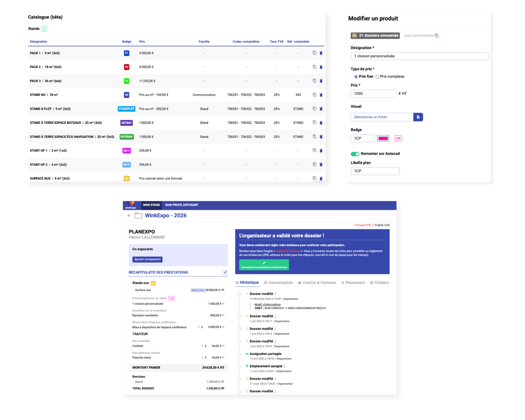The height and width of the screenshot is (420, 525).
Task: Delete the STAND À FLOT row
Action: 321,108
